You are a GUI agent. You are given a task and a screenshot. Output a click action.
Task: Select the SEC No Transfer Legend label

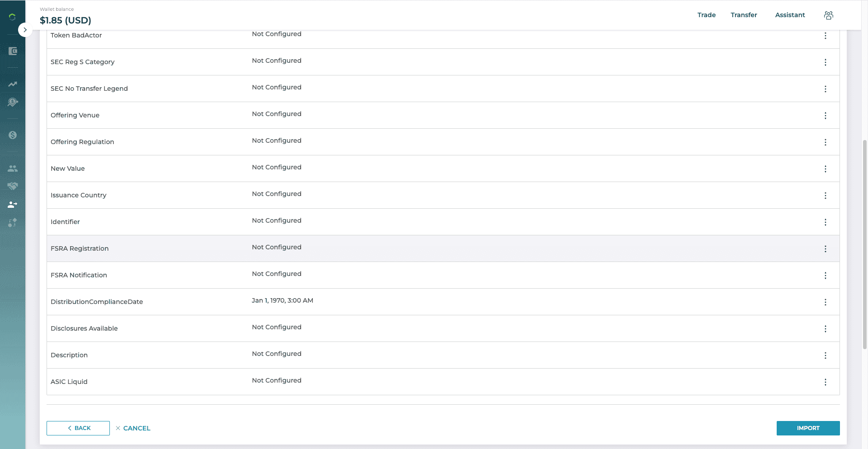(x=90, y=89)
